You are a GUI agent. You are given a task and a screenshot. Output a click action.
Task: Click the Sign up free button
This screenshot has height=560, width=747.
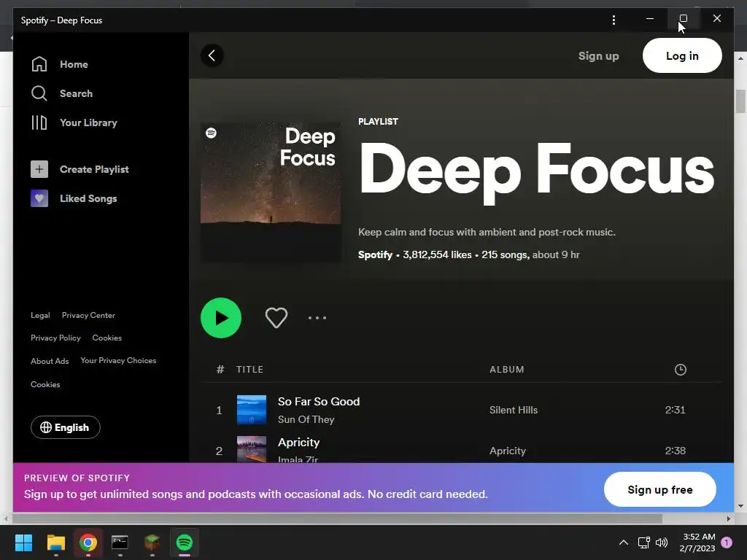pos(659,489)
